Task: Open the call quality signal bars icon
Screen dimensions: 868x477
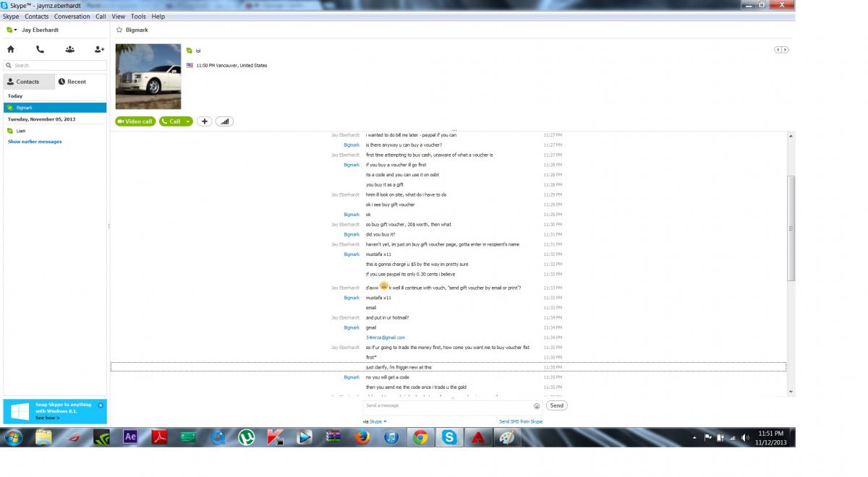Action: tap(224, 121)
